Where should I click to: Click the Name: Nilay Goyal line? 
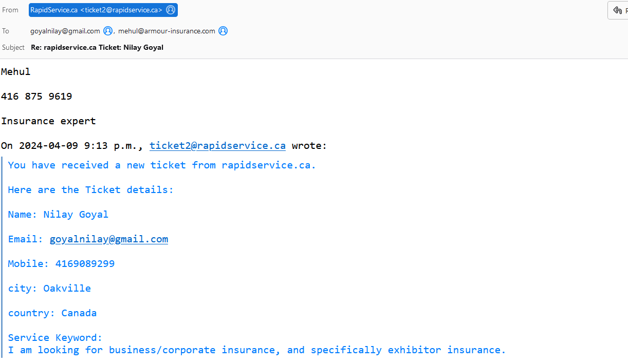click(58, 215)
